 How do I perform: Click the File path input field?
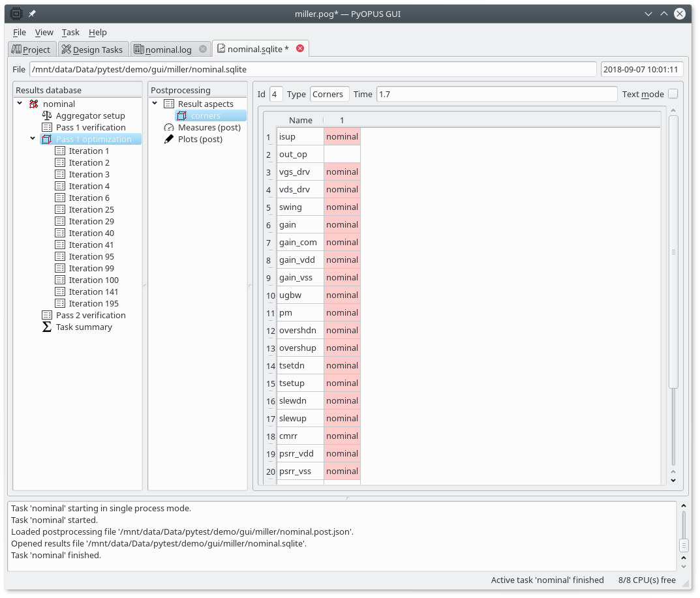313,69
